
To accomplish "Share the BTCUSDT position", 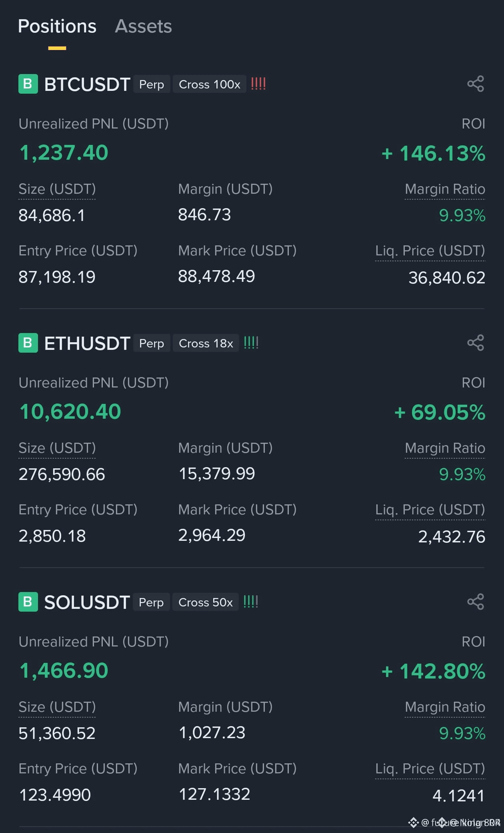I will pos(476,84).
